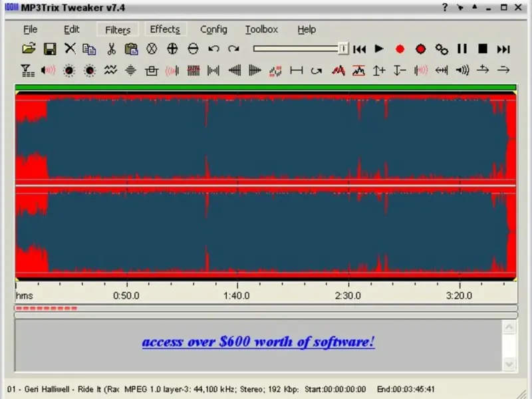
Task: Open the Edit menu
Action: (x=72, y=29)
